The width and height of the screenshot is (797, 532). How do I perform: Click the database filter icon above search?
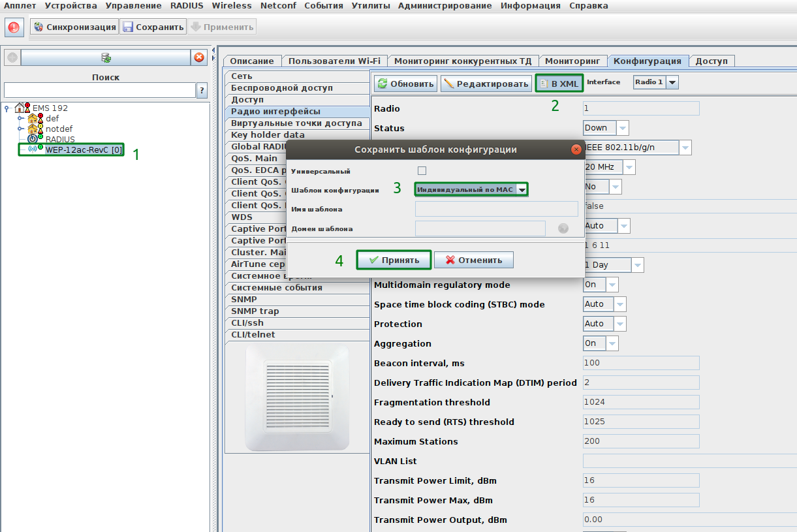(x=106, y=58)
